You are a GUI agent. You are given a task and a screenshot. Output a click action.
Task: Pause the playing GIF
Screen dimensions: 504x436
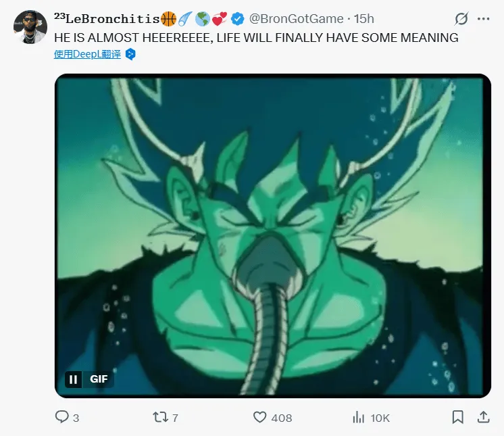(x=74, y=379)
